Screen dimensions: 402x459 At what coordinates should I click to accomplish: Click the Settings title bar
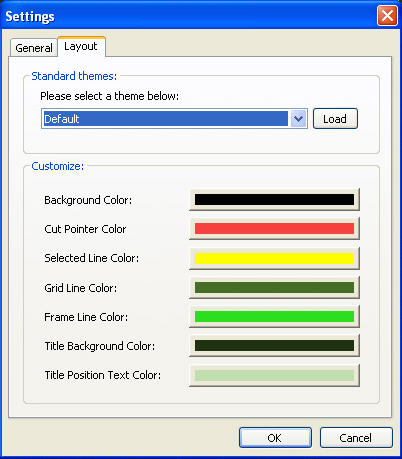(201, 15)
